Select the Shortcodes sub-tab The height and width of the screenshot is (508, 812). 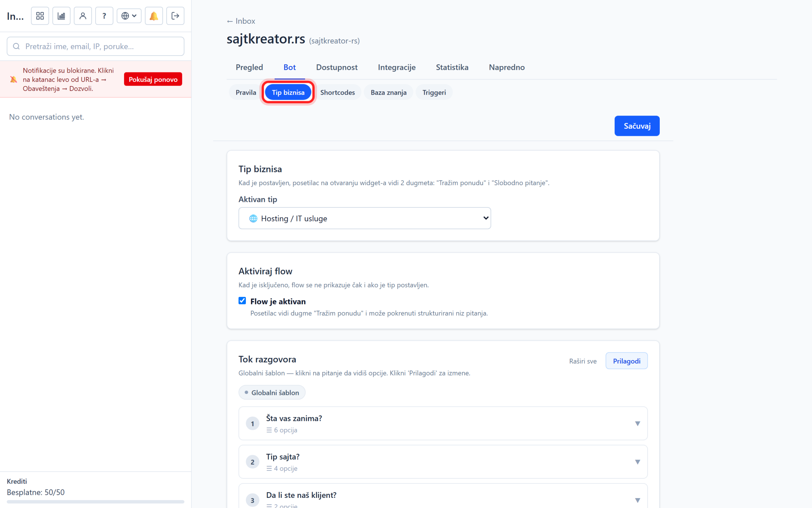pos(337,92)
